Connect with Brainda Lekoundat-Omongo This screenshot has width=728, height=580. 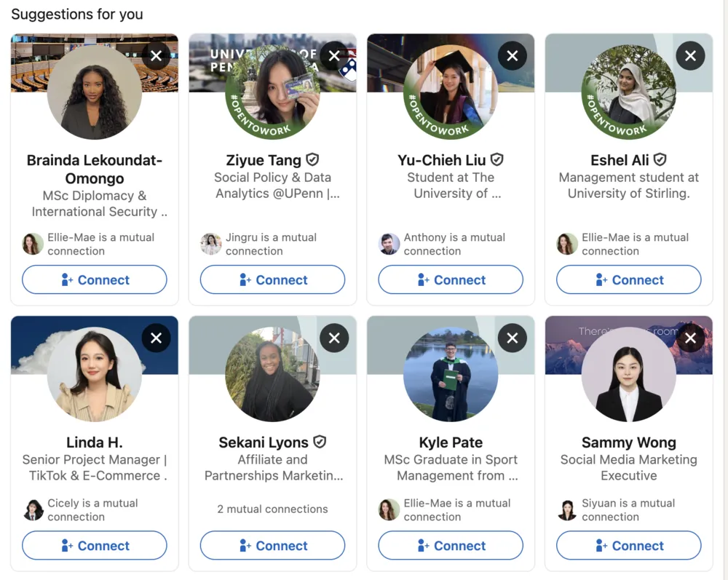click(x=94, y=279)
